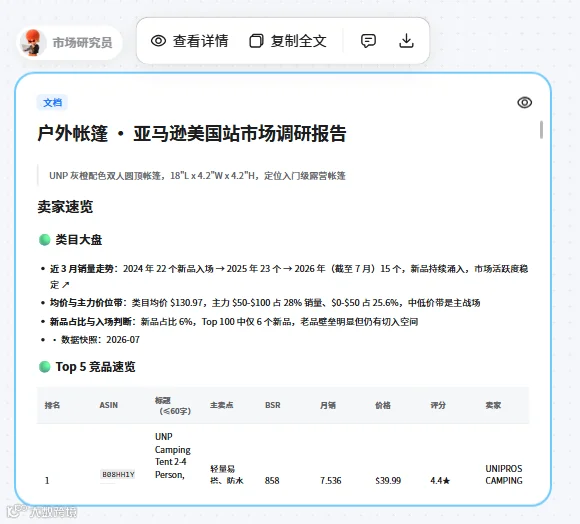Toggle the document preview eye icon

click(x=525, y=102)
